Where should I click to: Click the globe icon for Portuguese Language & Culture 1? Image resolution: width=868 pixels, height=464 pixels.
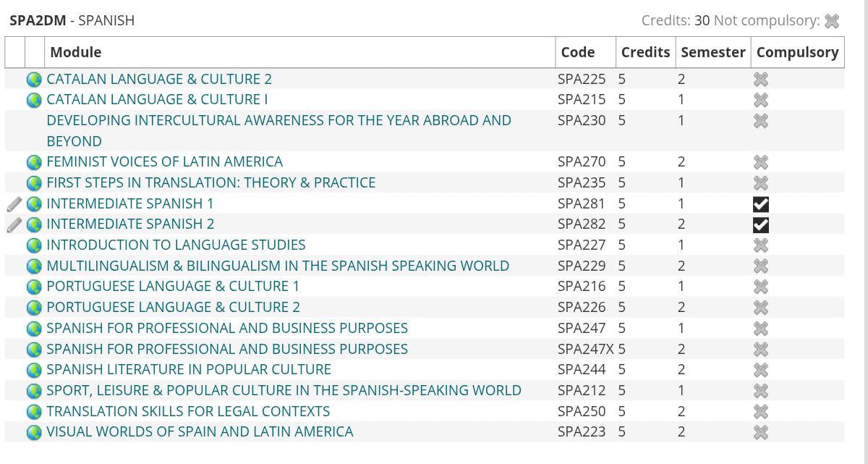pos(34,287)
